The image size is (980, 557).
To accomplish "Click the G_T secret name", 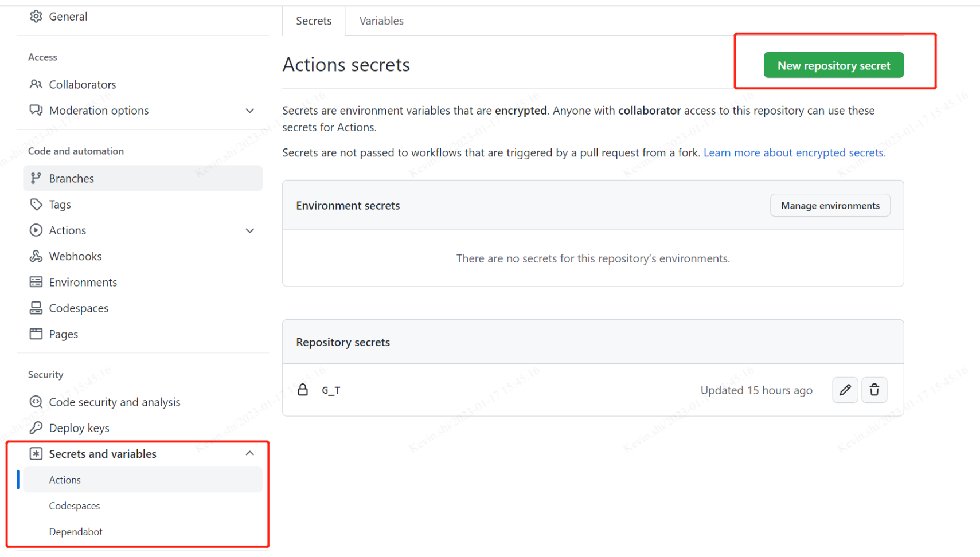I will coord(331,390).
